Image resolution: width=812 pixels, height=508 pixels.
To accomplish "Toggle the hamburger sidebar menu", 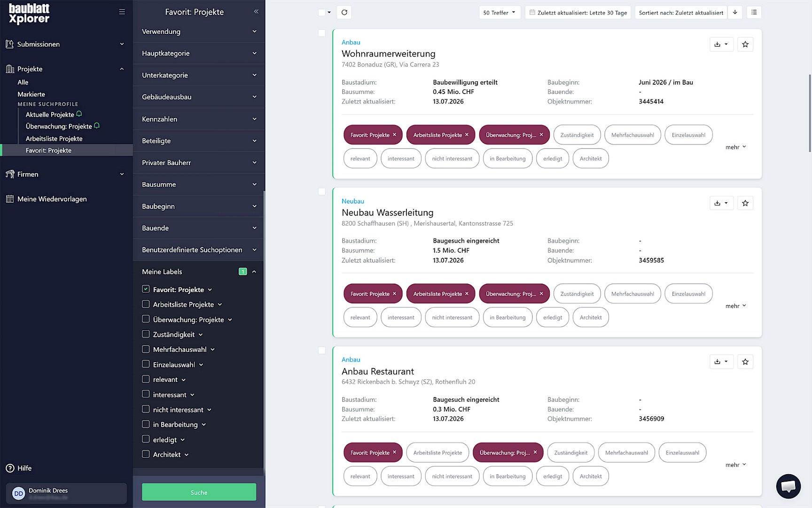I will tap(122, 12).
